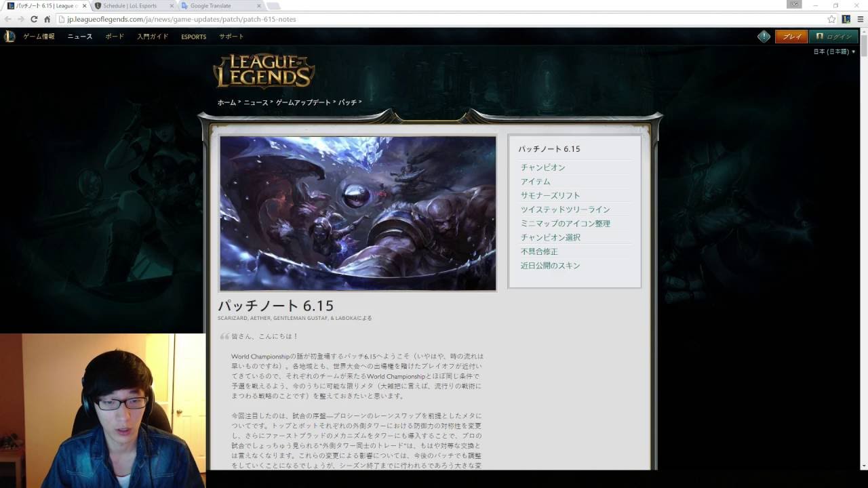Go to browser home via the house icon
The width and height of the screenshot is (868, 488).
coord(47,19)
